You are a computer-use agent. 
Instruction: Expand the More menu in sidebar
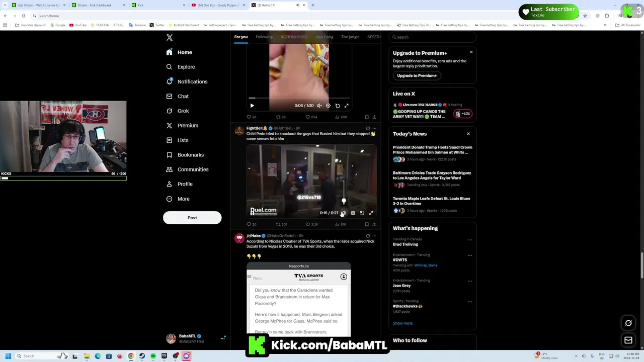point(178,199)
